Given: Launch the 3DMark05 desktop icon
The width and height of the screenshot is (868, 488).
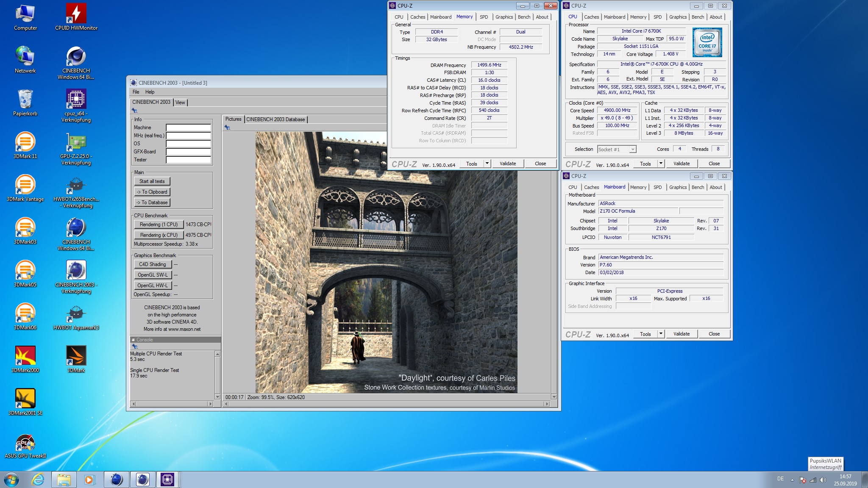Looking at the screenshot, I should click(x=25, y=274).
